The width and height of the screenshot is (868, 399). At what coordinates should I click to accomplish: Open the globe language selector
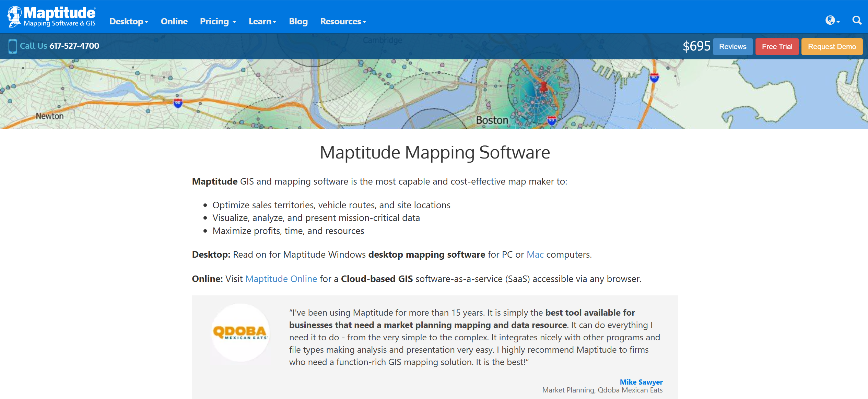831,21
